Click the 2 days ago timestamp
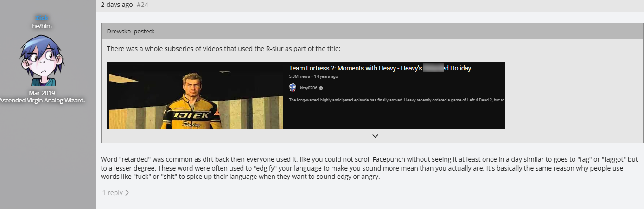Screen dimensions: 644x209 (x=117, y=5)
